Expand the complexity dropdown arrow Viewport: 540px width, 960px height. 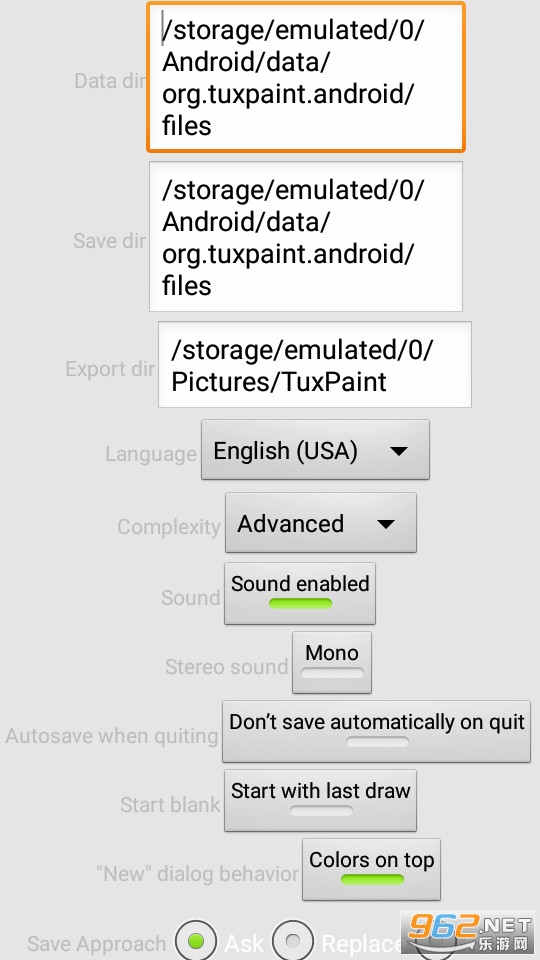[x=386, y=524]
